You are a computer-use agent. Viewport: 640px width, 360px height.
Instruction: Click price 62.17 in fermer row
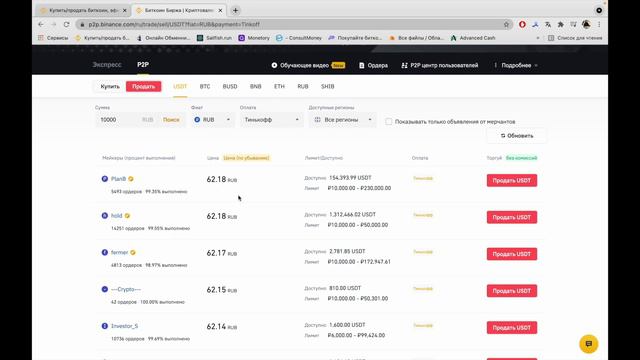[x=216, y=253]
